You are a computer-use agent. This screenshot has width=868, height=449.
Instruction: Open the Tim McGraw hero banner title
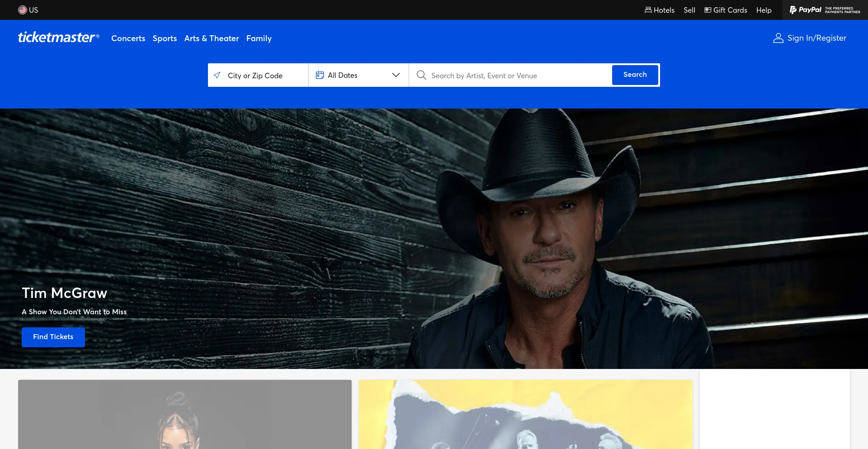65,293
